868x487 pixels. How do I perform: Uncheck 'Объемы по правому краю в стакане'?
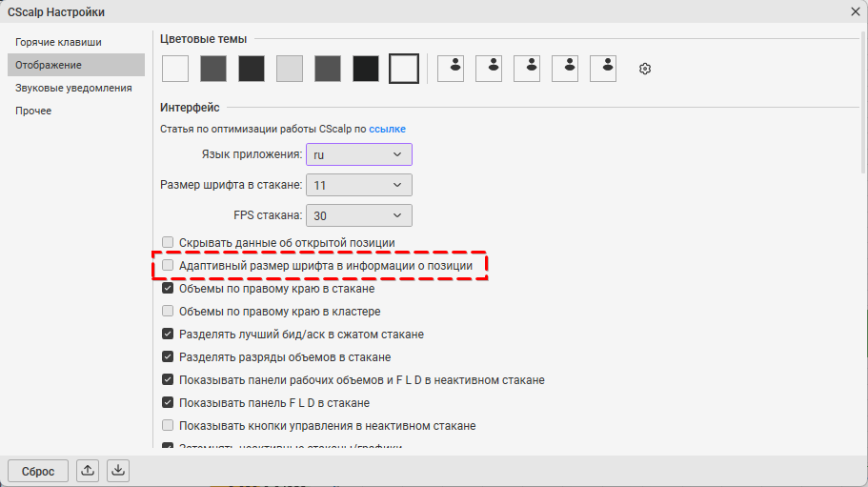point(168,288)
